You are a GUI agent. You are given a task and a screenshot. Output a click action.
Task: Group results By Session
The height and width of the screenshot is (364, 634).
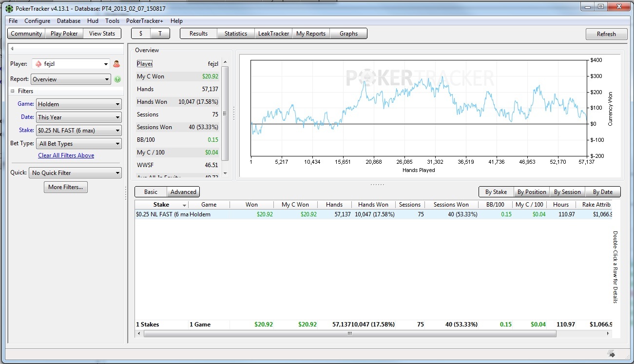pos(567,192)
